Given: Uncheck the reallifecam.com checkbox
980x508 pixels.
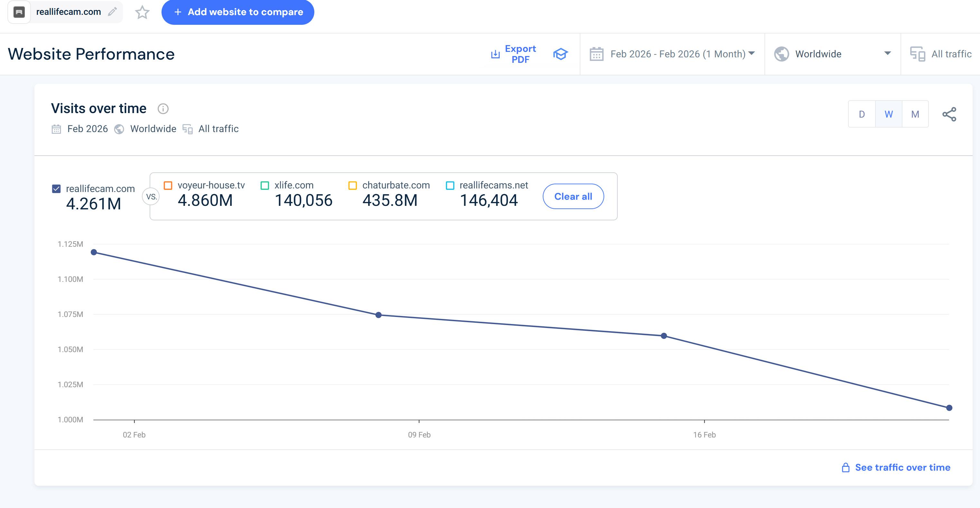Looking at the screenshot, I should [x=56, y=189].
